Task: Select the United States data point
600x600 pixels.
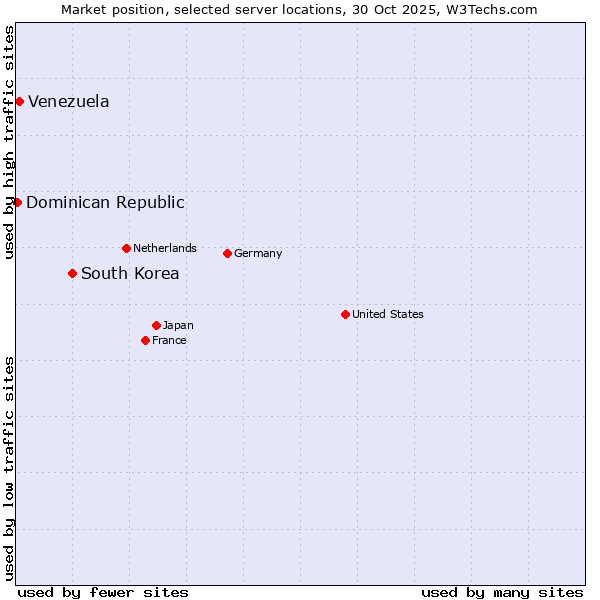Action: [x=345, y=314]
